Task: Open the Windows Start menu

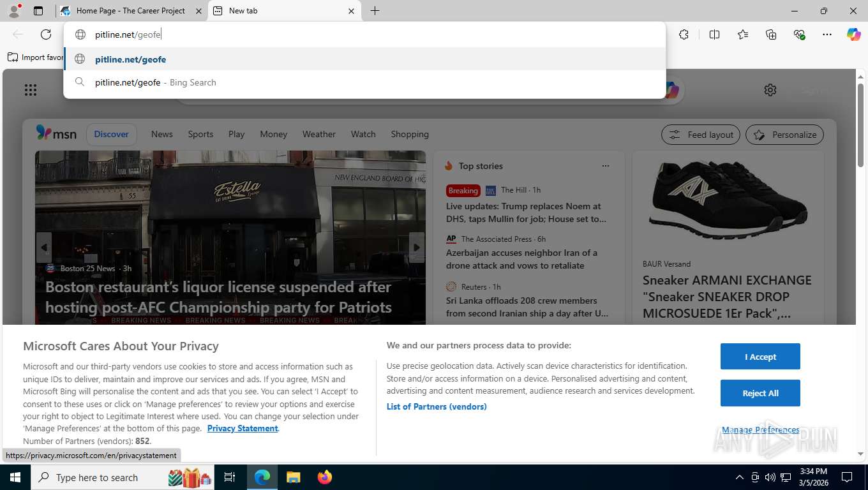Action: (15, 477)
